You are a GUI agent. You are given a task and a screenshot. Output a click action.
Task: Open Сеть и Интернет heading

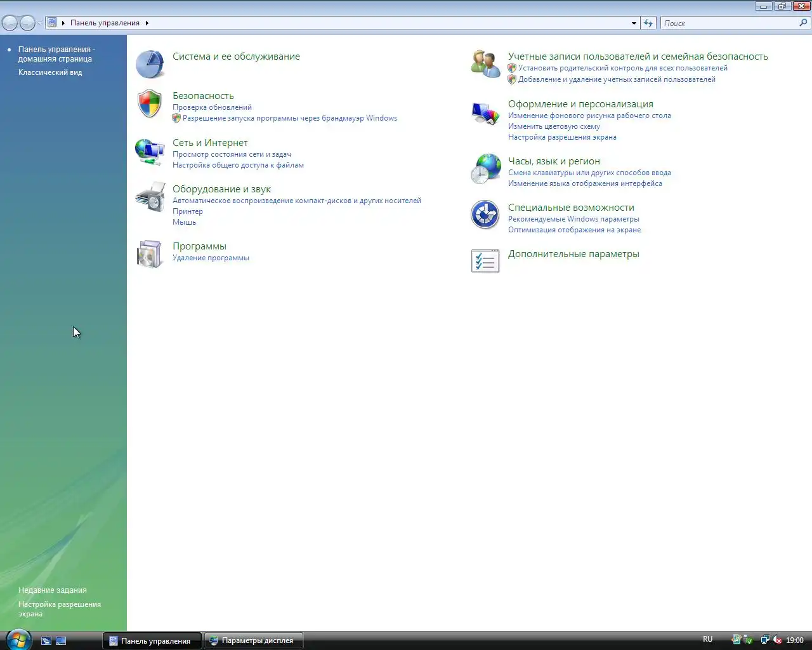tap(210, 143)
